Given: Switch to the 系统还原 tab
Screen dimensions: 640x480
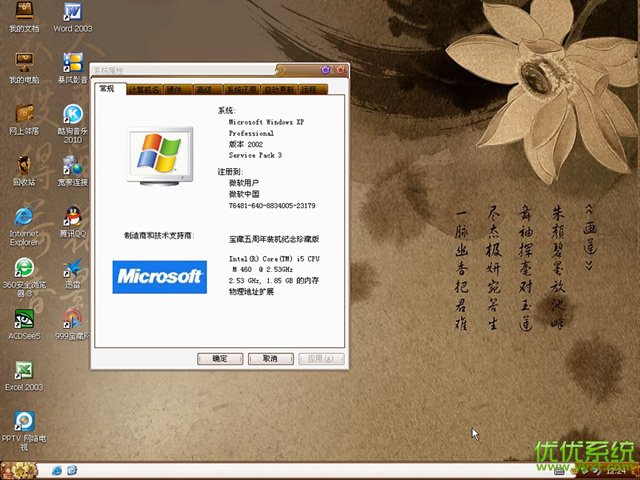Looking at the screenshot, I should [242, 89].
